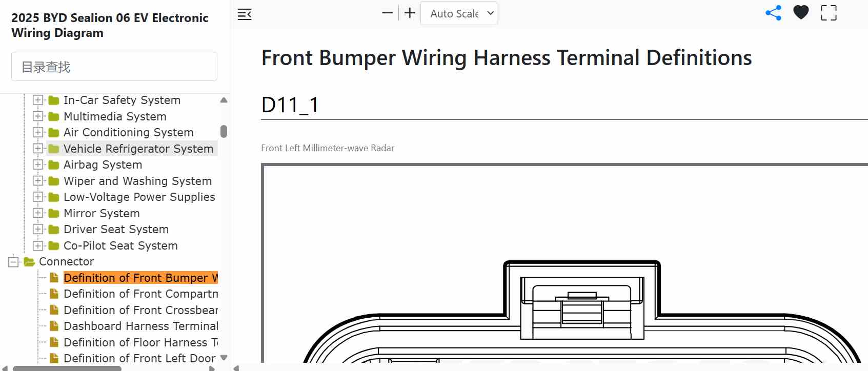Select the Mirror System tree item
The image size is (868, 371).
[x=102, y=213]
